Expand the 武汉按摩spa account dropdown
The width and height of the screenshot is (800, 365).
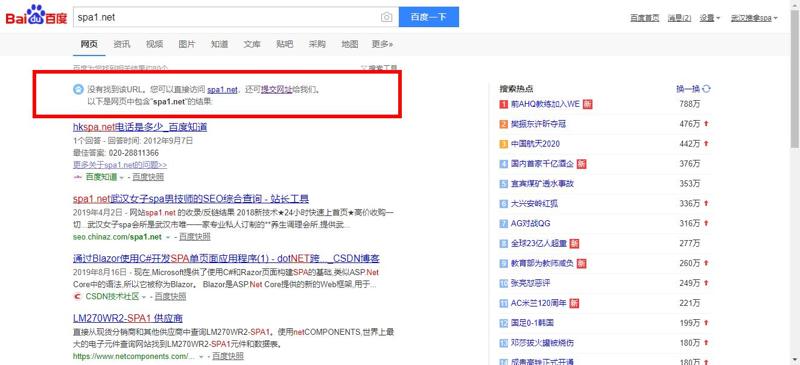coord(754,18)
